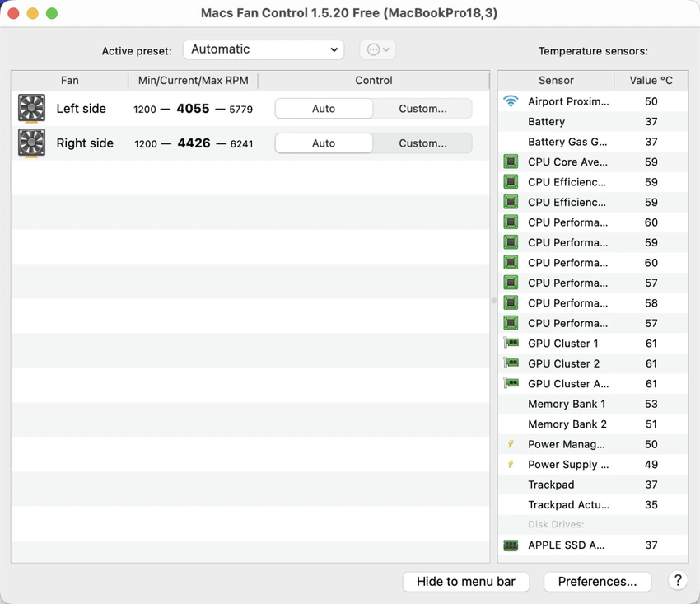Switch Left side fan to Custom
Screen dimensions: 700x604
coord(422,109)
